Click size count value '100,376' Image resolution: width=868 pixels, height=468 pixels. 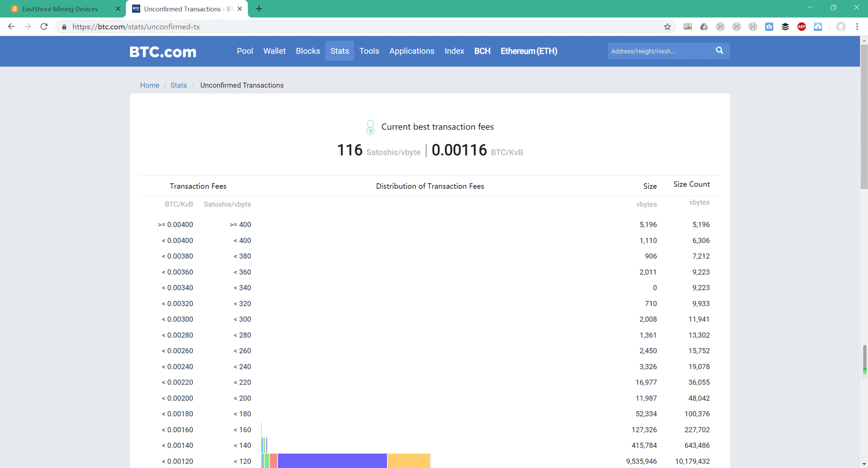(697, 414)
